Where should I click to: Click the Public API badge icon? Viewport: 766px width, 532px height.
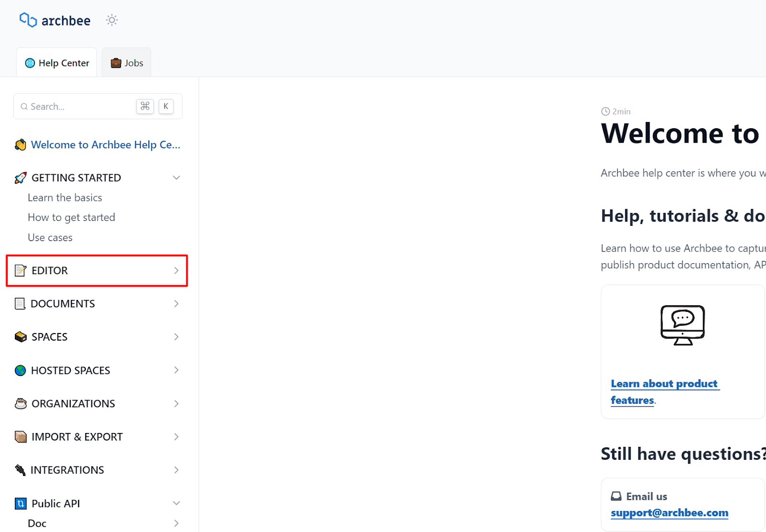(20, 503)
